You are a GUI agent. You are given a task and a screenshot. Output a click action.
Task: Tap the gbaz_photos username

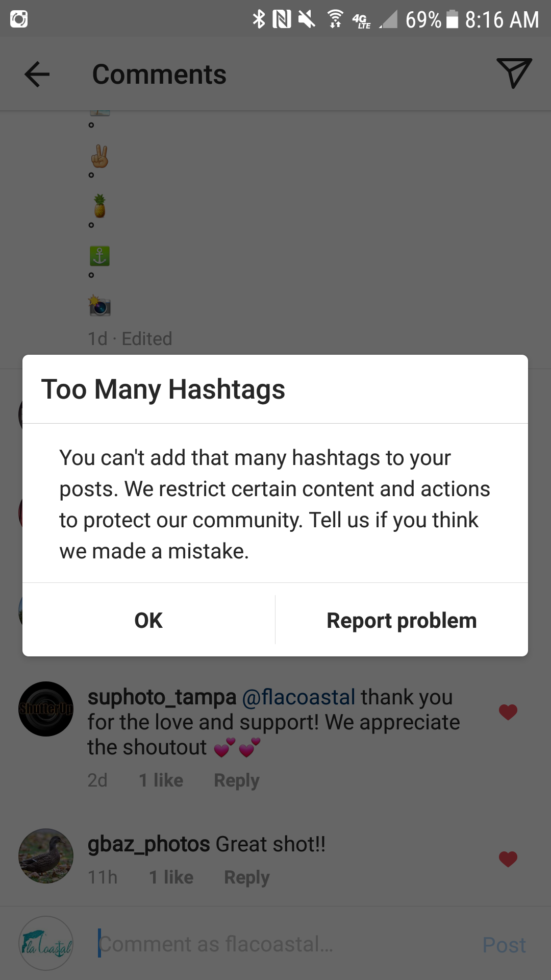click(148, 844)
